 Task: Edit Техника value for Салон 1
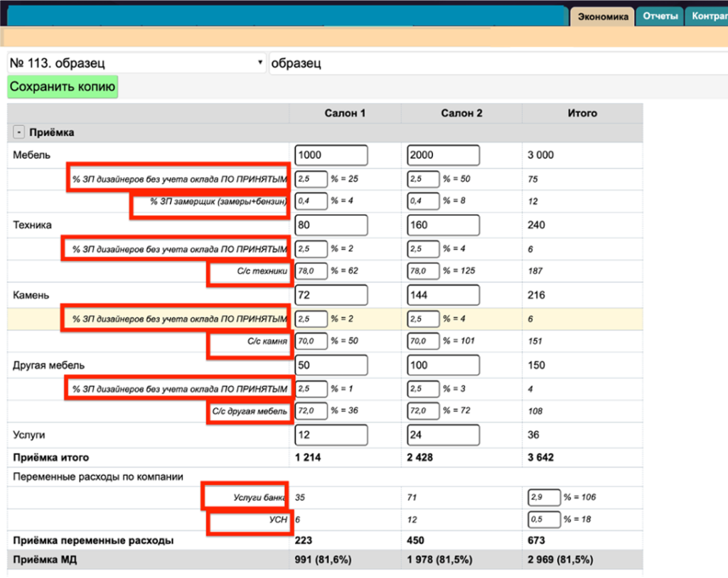[x=331, y=225]
